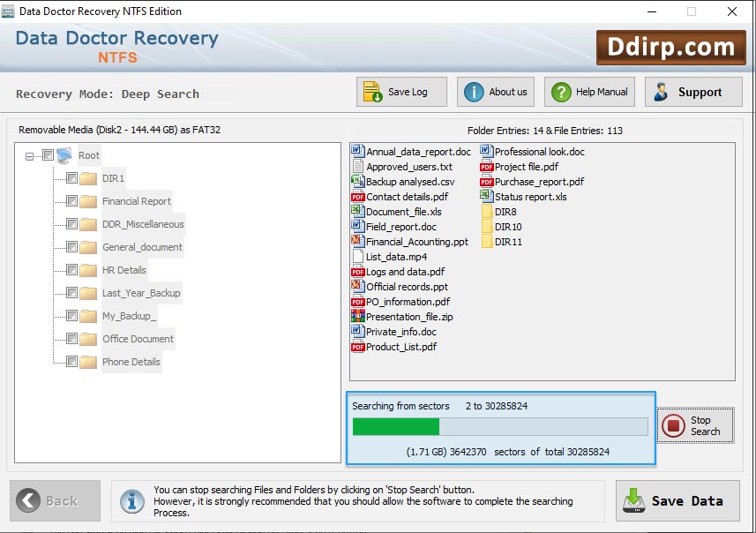Screen dimensions: 756x533
Task: Click the Last_Year_Backup folder icon
Action: (x=88, y=293)
